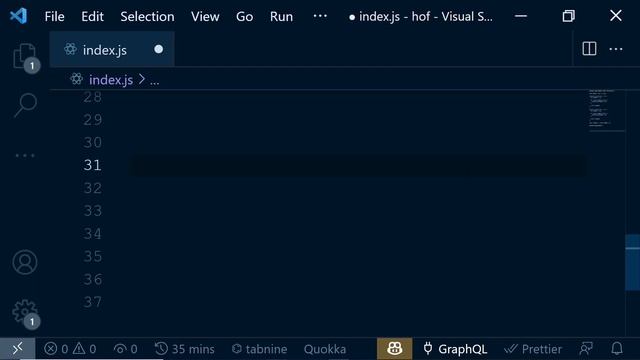Restore down the VS Code window
The image size is (640, 360).
click(x=568, y=16)
